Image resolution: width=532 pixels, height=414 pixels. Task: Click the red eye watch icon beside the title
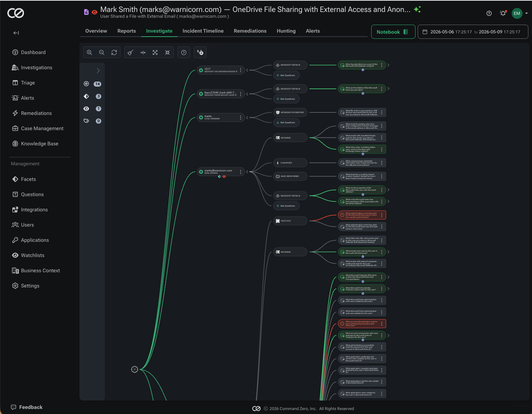click(x=95, y=12)
